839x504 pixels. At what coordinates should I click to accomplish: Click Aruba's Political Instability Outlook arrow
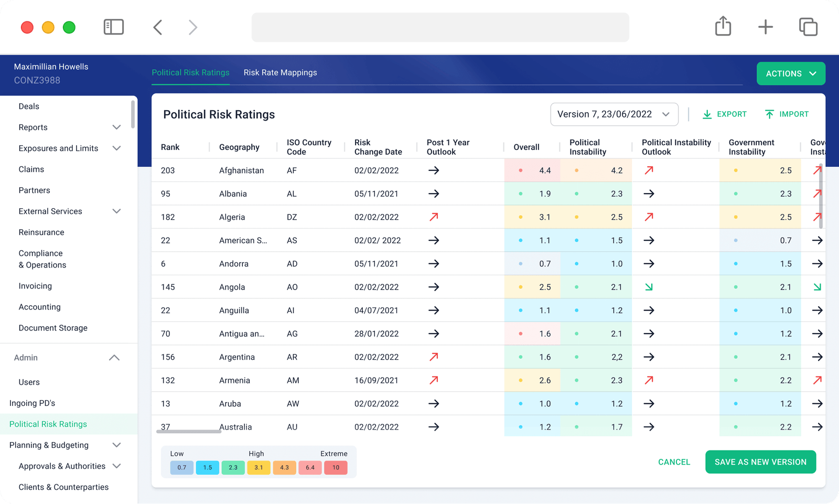649,404
